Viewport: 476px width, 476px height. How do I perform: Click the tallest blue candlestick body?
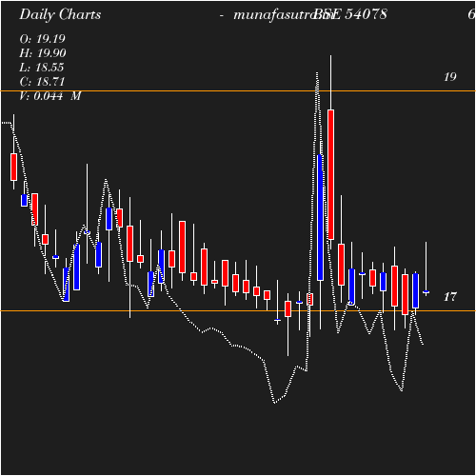click(320, 218)
